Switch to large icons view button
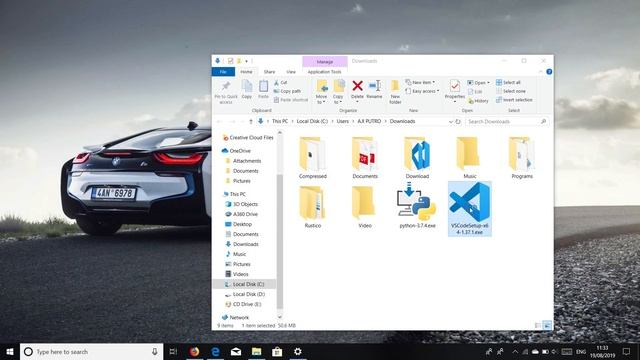This screenshot has width=640, height=360. pos(547,325)
